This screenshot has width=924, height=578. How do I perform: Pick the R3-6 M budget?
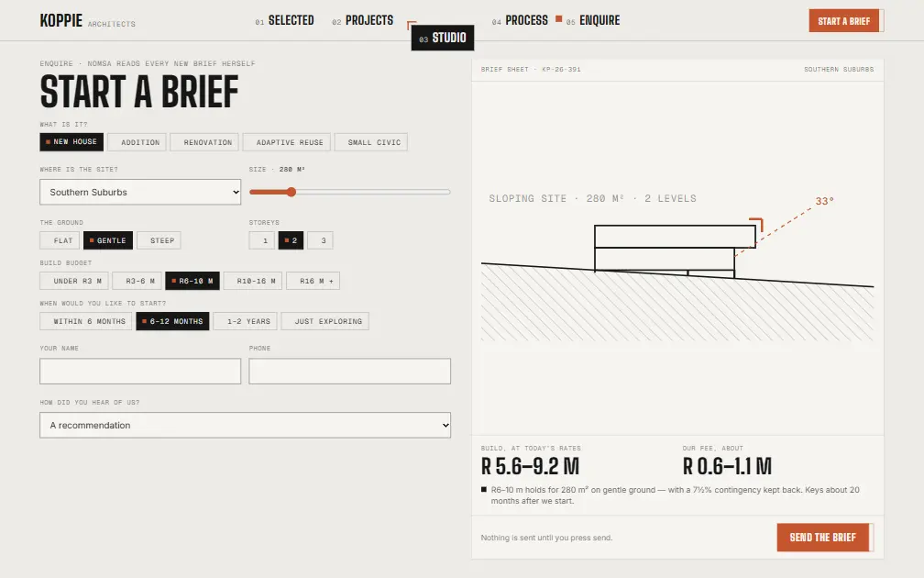point(137,281)
